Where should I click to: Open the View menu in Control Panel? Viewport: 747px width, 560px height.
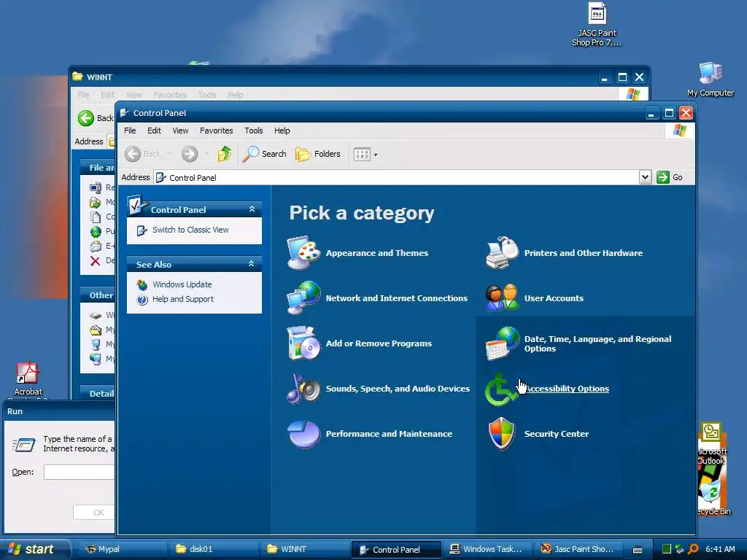tap(180, 131)
